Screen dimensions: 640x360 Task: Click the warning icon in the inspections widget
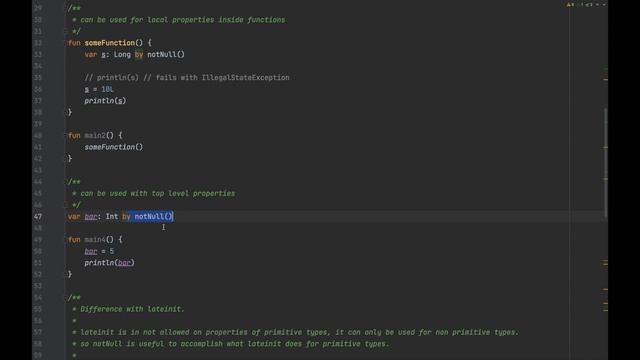point(569,4)
